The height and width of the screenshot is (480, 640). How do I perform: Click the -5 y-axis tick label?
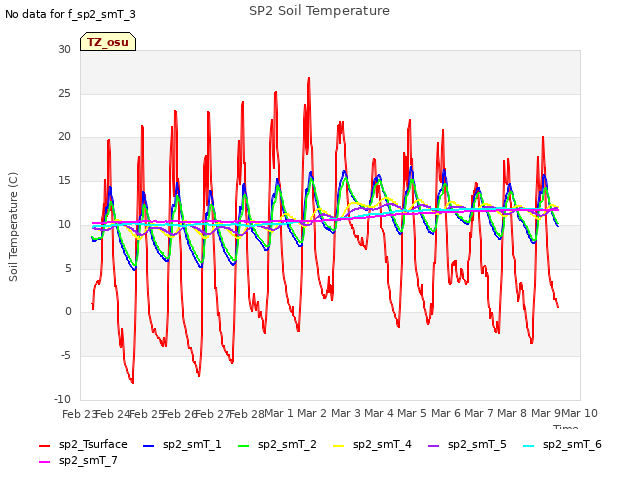(66, 356)
